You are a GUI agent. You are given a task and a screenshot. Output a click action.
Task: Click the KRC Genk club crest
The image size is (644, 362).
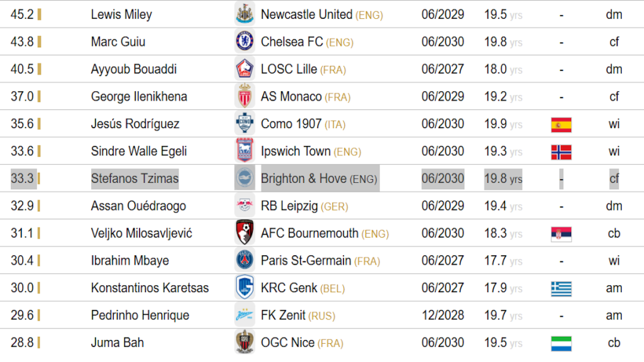[x=244, y=288]
